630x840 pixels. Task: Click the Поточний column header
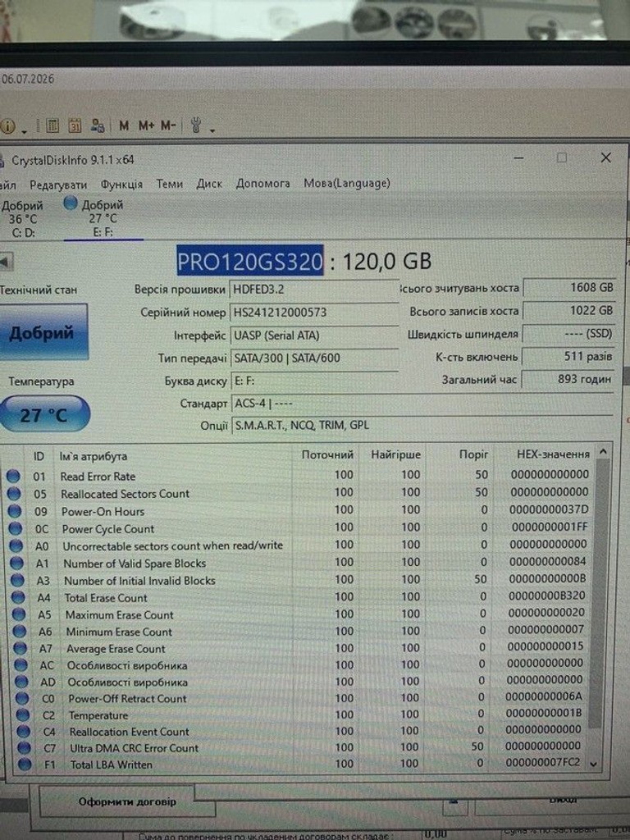pos(326,455)
